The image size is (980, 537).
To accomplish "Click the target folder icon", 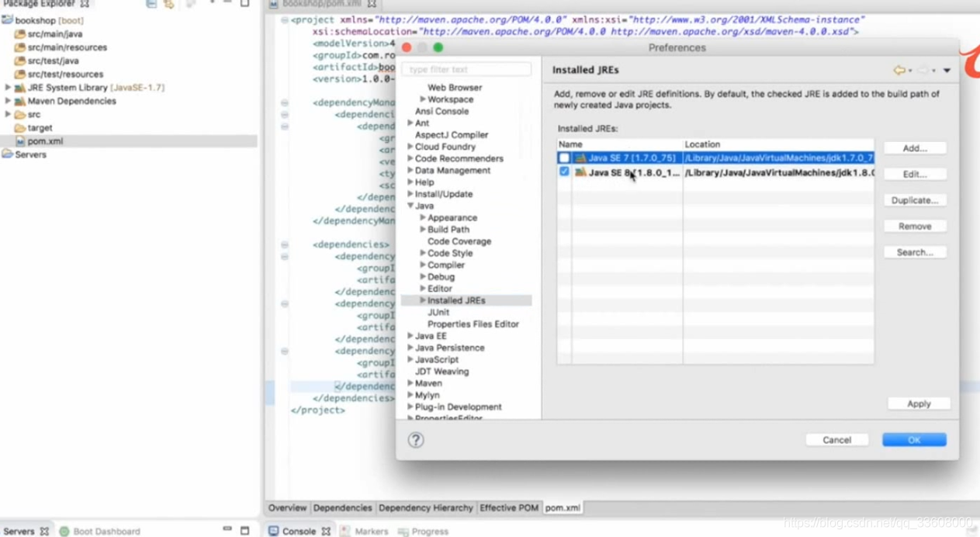I will point(20,128).
